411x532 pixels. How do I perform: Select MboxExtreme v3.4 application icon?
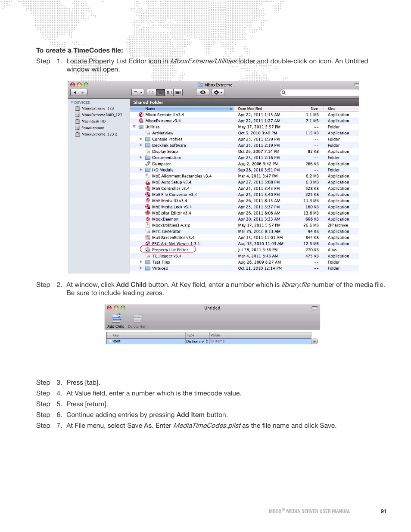pyautogui.click(x=141, y=121)
